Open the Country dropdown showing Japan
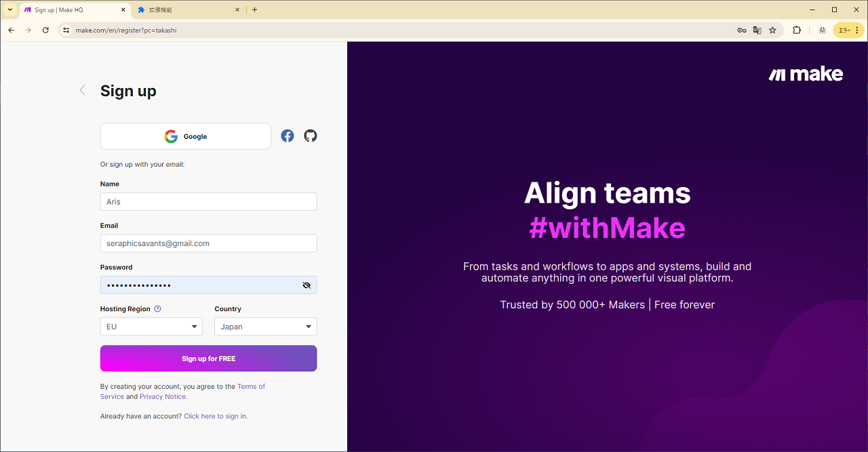This screenshot has height=452, width=868. click(x=265, y=327)
